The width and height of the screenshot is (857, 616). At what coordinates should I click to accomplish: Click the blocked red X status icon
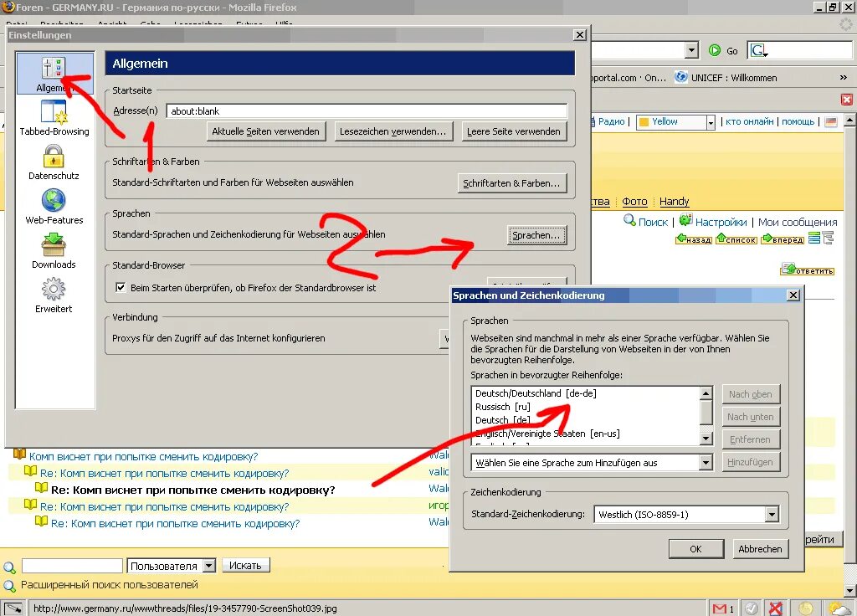tap(776, 608)
